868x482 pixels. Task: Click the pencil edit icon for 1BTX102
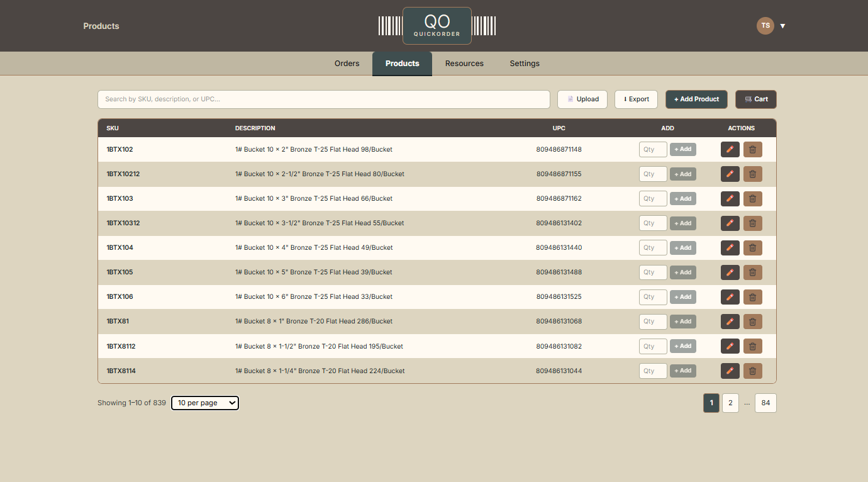[730, 150]
